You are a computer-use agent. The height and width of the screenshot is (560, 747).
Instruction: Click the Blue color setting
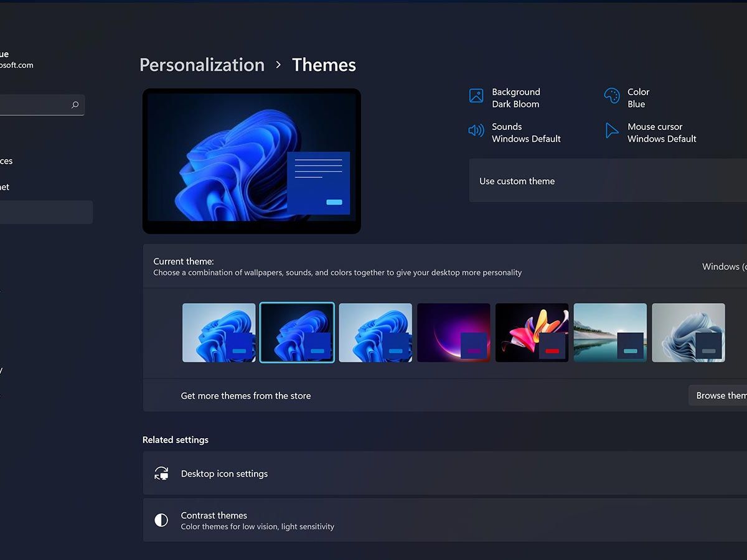tap(636, 104)
